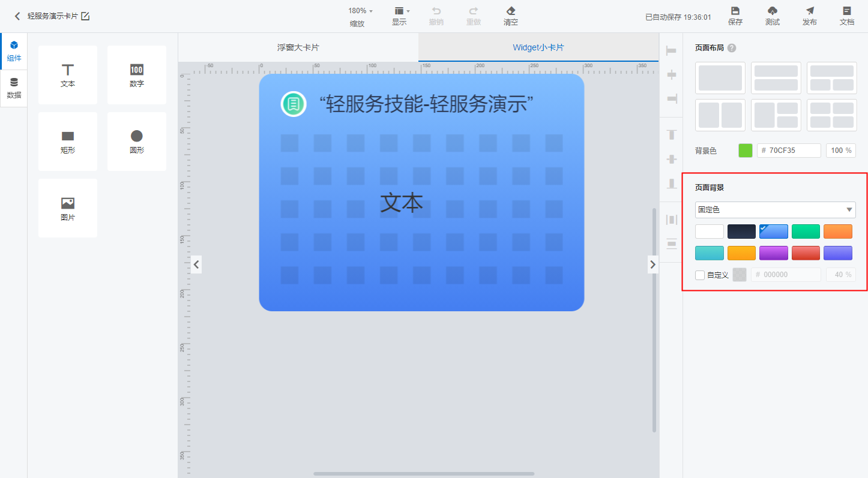Pick the violet-blue background preset
This screenshot has width=868, height=478.
click(838, 253)
